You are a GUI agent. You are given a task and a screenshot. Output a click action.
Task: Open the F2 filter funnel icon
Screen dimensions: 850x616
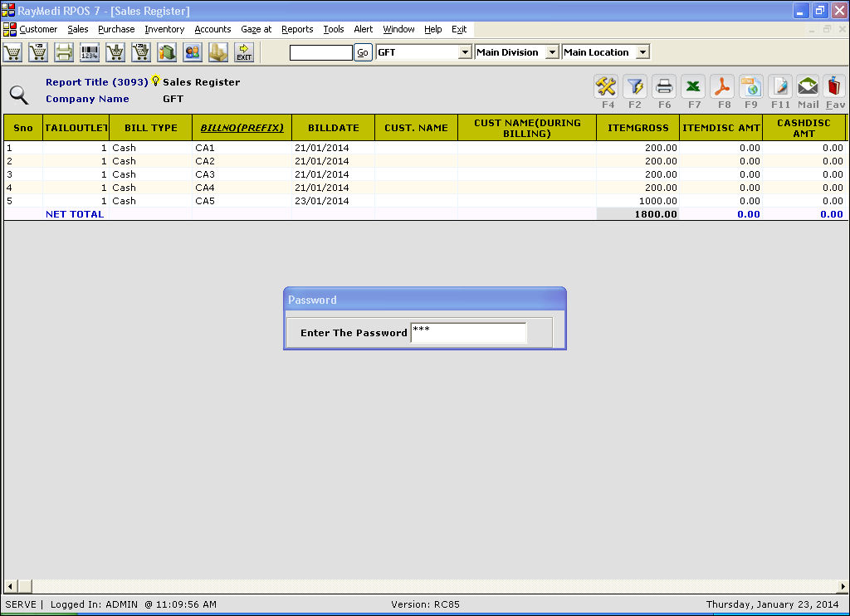635,86
